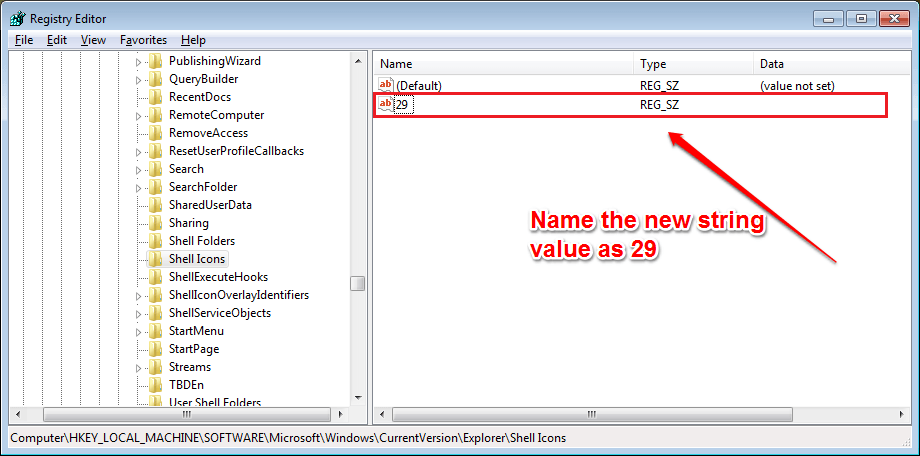This screenshot has width=920, height=456.
Task: Click REG_SZ type cell of value 29
Action: (659, 105)
